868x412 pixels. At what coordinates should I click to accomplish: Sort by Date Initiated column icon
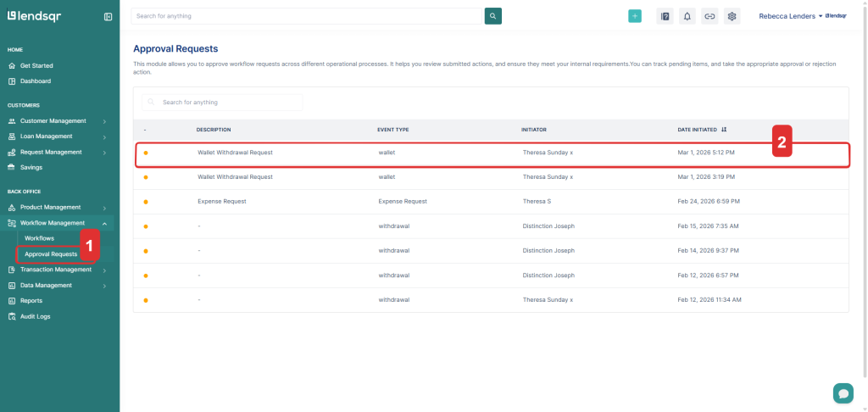pos(724,130)
